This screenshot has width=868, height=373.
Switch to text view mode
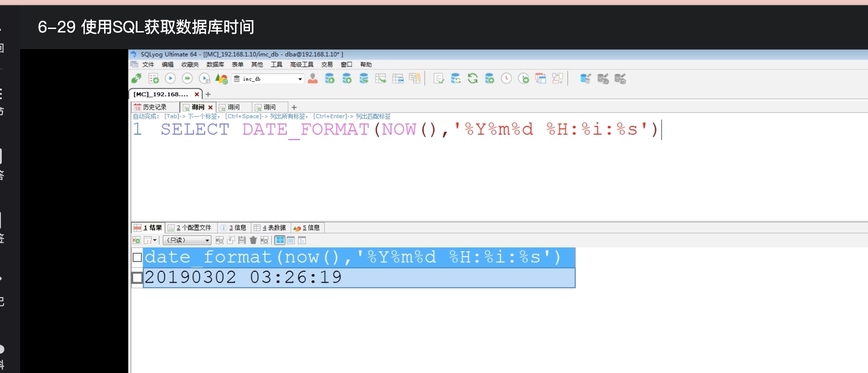coord(302,240)
